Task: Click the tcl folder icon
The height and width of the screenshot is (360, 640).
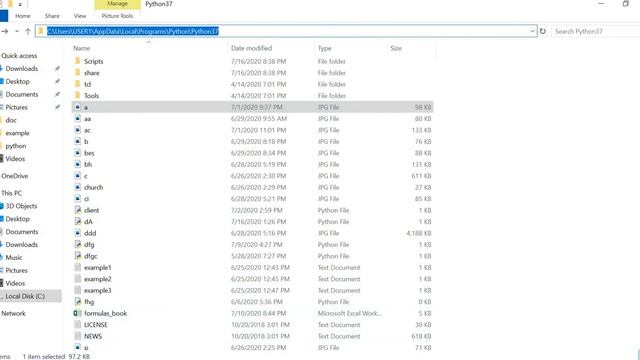Action: 78,84
